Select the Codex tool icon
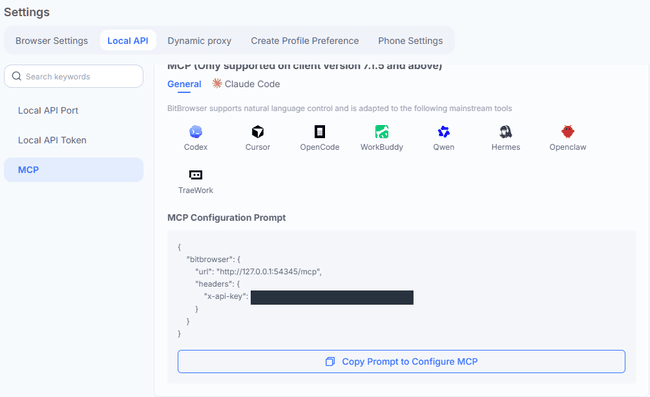This screenshot has width=650, height=397. point(196,132)
